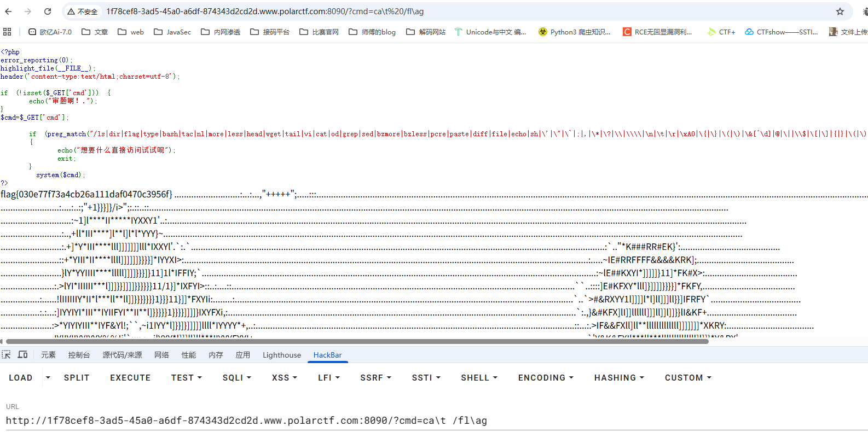Click the browser back arrow
The image size is (868, 432).
point(8,11)
